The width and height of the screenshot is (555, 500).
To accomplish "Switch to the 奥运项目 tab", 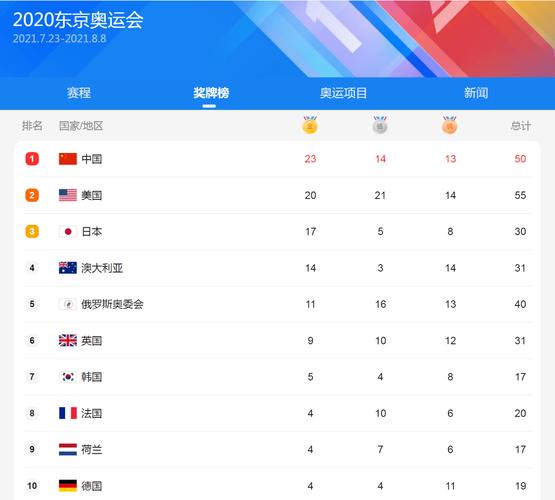I will point(343,93).
